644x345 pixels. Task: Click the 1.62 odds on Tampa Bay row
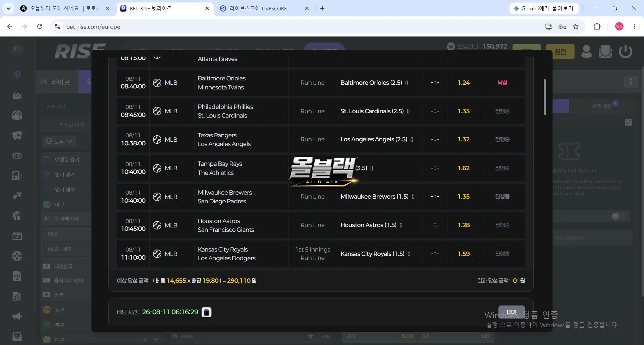point(464,168)
